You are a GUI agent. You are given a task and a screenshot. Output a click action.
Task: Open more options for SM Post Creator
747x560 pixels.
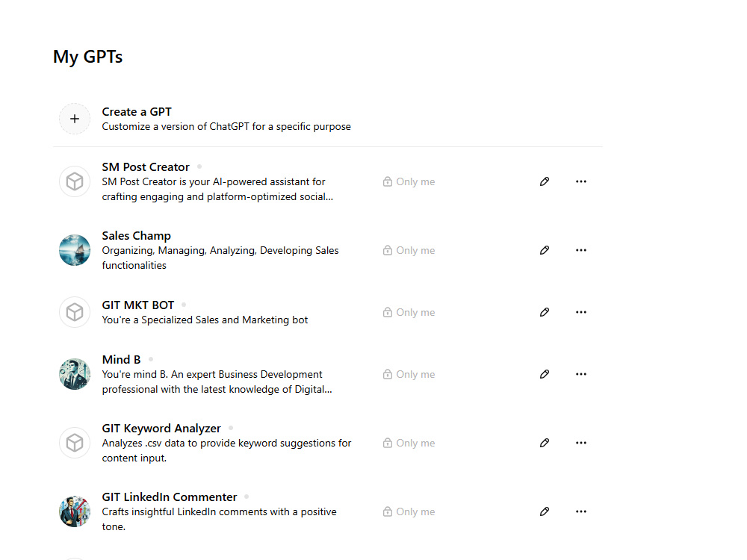click(580, 181)
